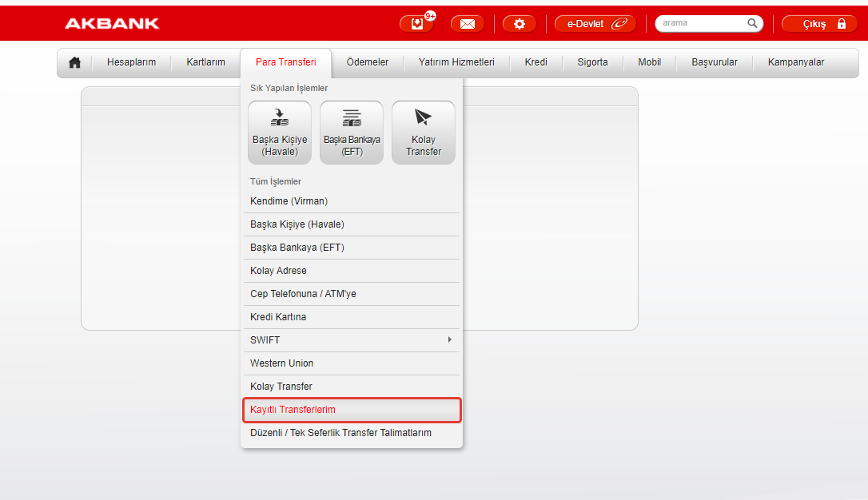This screenshot has height=500, width=868.
Task: Open settings gear icon in header
Action: (x=520, y=24)
